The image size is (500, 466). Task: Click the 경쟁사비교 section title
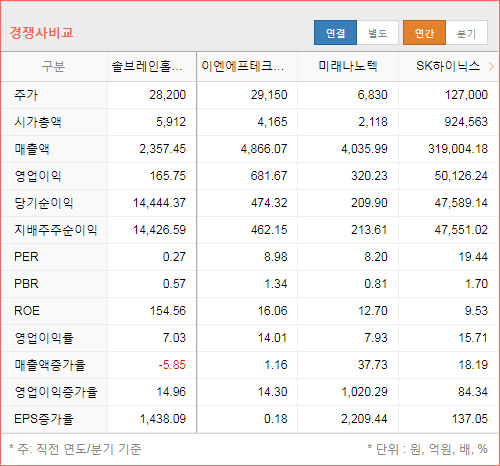[41, 33]
